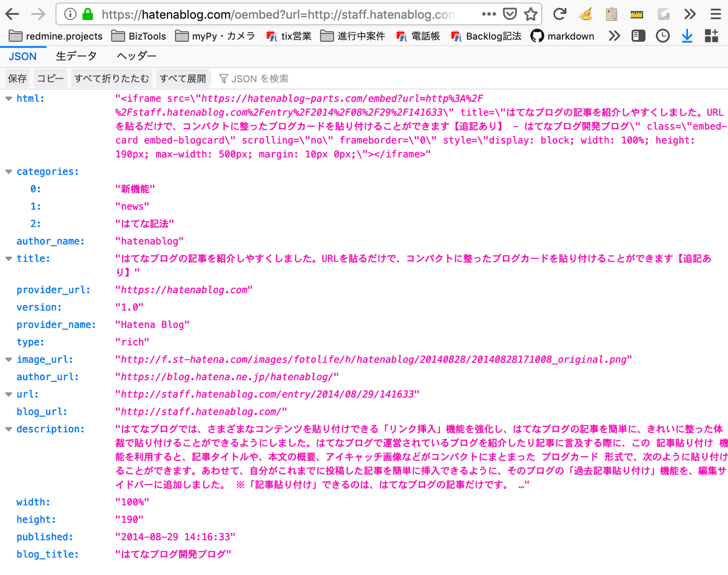Open BizTools bookmark folder
728x575 pixels.
pos(139,36)
